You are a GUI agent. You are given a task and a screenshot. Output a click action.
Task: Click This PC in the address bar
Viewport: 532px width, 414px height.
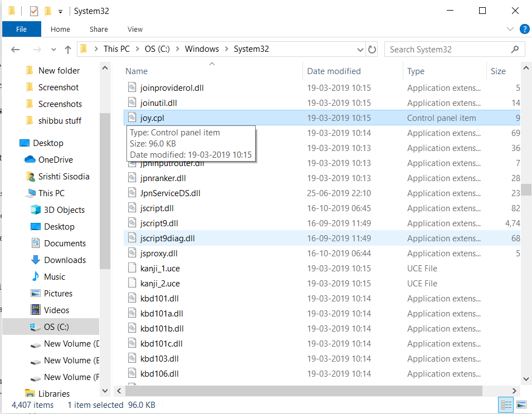coord(116,49)
